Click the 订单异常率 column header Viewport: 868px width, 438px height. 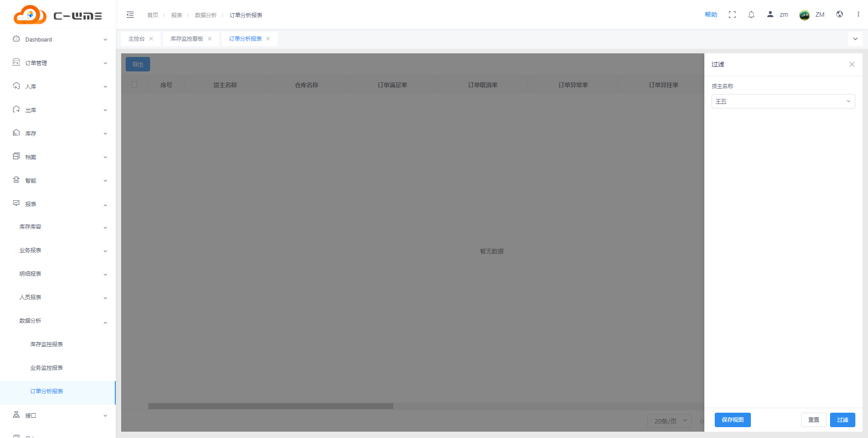coord(573,85)
